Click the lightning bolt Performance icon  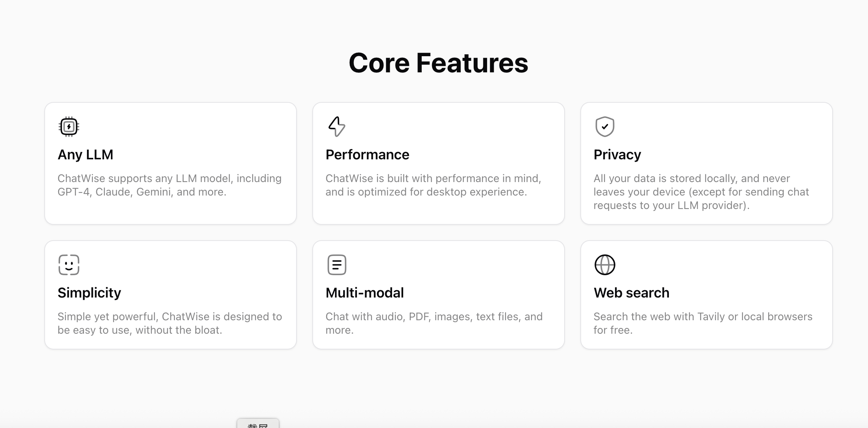click(x=337, y=127)
